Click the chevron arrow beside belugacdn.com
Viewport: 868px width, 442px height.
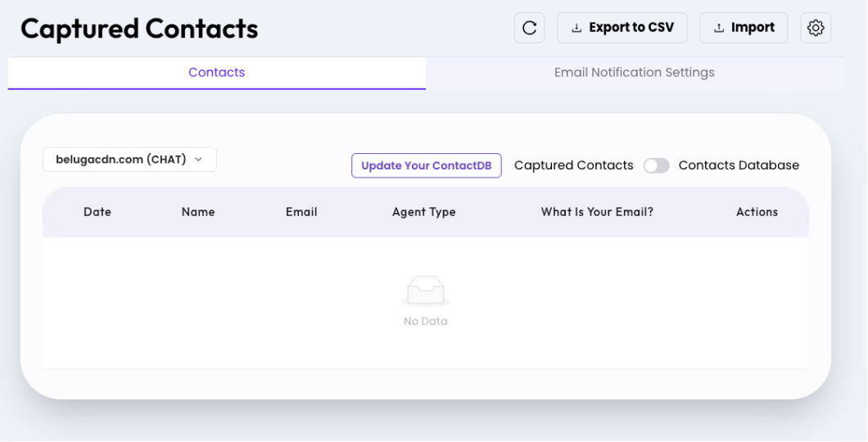pos(199,160)
